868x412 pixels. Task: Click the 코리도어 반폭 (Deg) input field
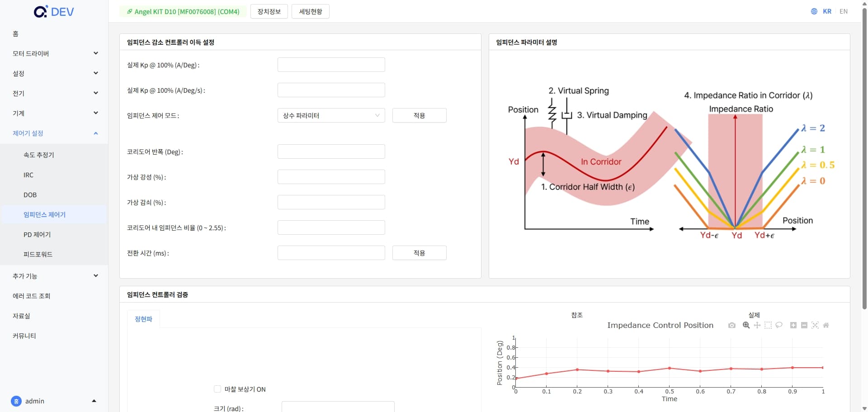tap(331, 152)
